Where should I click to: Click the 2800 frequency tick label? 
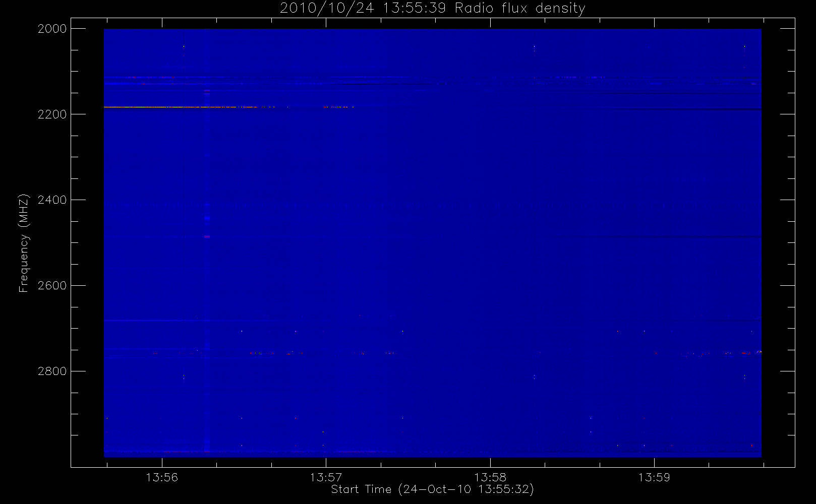(52, 371)
